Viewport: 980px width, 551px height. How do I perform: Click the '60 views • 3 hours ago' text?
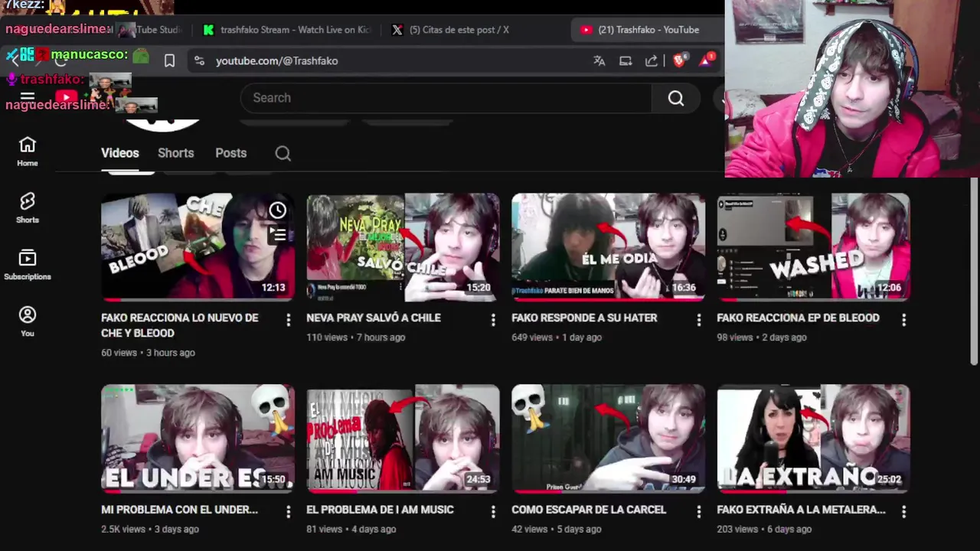tap(148, 353)
